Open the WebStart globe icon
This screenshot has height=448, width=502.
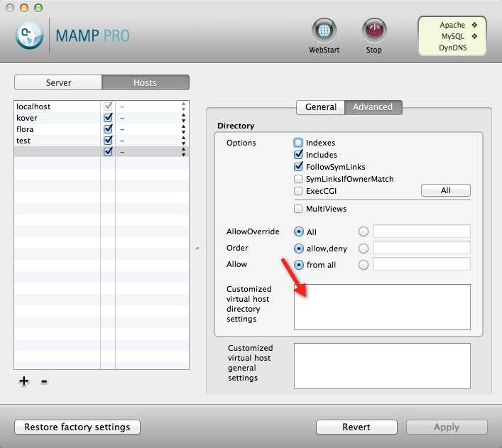pyautogui.click(x=324, y=31)
